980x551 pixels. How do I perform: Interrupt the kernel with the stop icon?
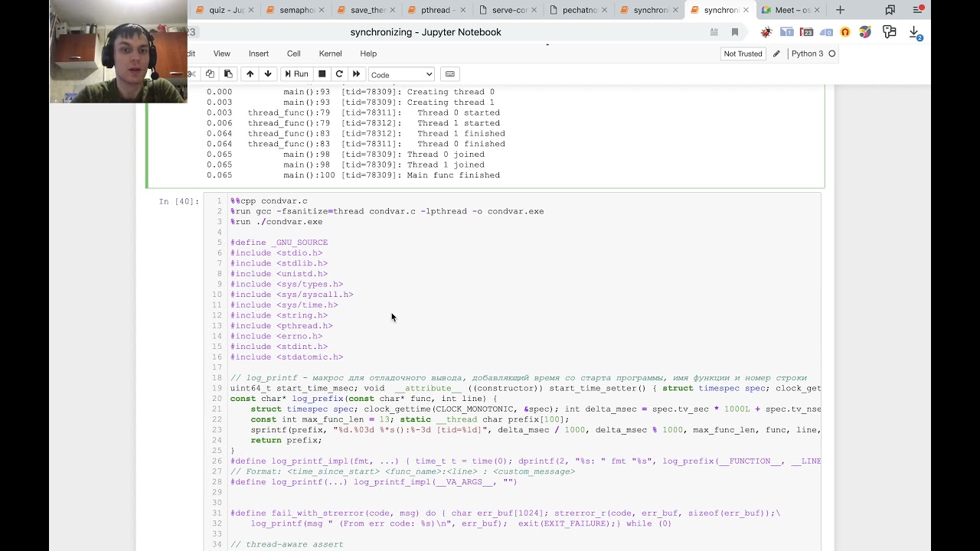pos(322,74)
